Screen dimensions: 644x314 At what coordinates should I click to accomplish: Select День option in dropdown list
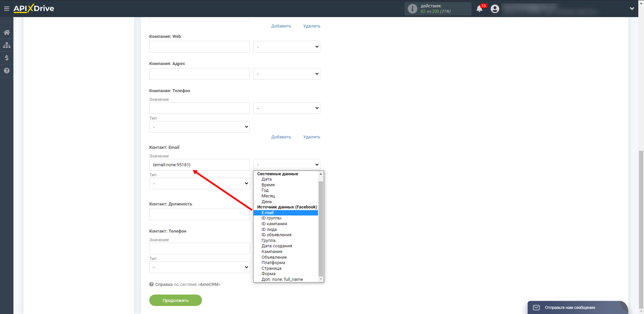tap(285, 202)
